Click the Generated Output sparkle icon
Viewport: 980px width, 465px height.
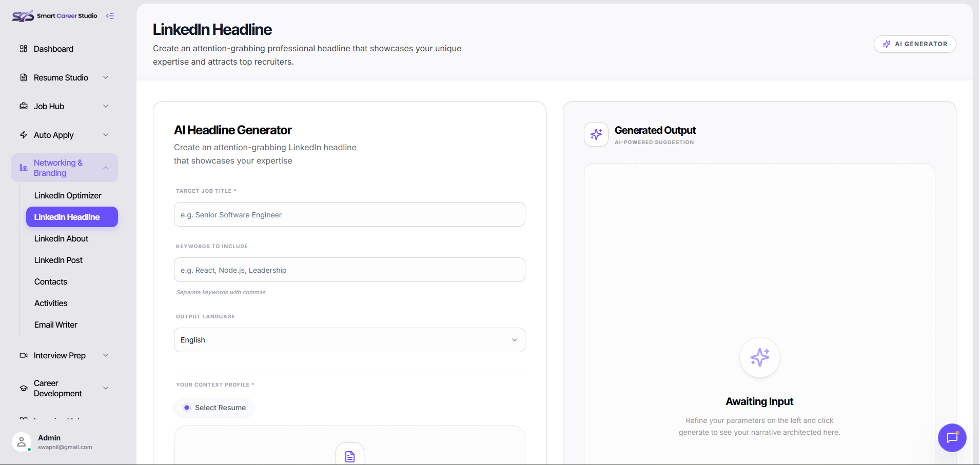click(x=596, y=134)
